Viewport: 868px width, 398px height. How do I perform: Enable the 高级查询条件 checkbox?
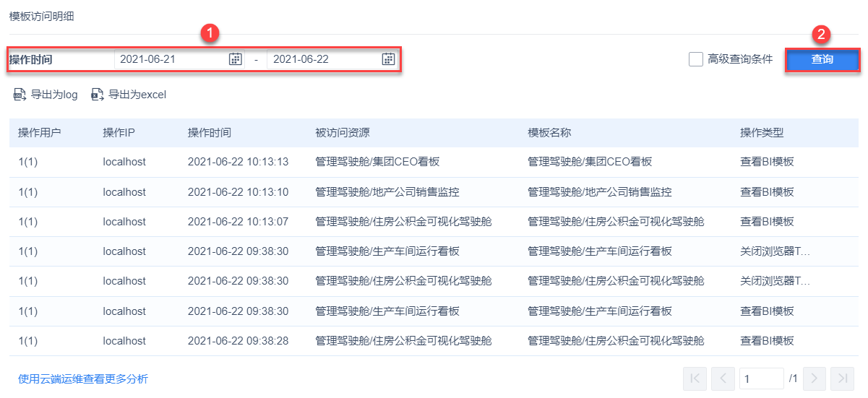pos(696,59)
